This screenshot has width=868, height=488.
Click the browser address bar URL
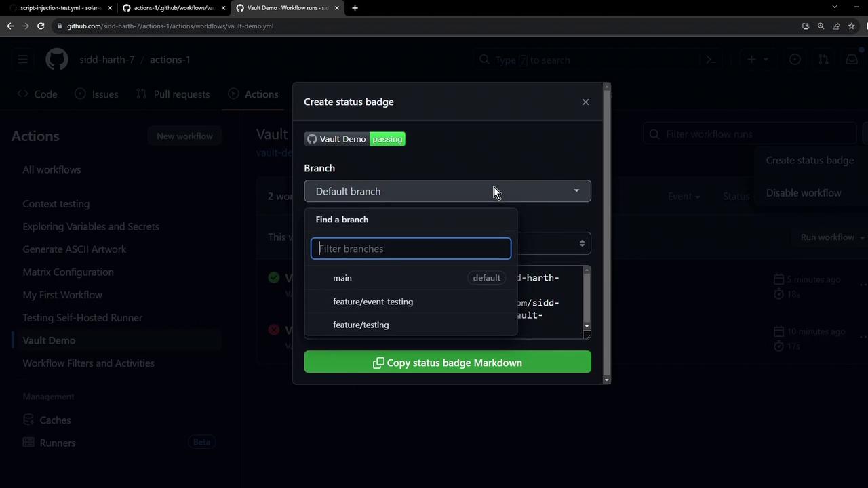(170, 26)
